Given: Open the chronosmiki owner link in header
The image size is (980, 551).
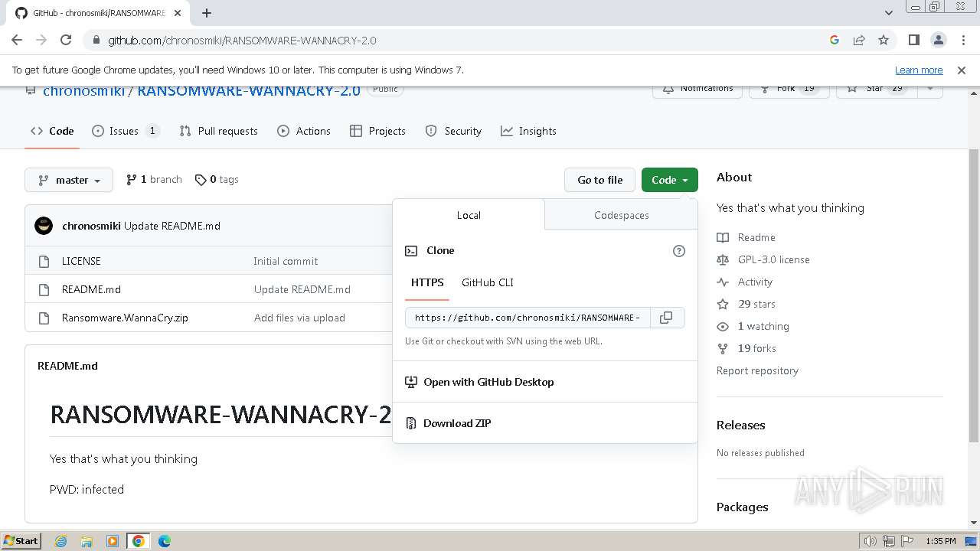Looking at the screenshot, I should tap(83, 90).
